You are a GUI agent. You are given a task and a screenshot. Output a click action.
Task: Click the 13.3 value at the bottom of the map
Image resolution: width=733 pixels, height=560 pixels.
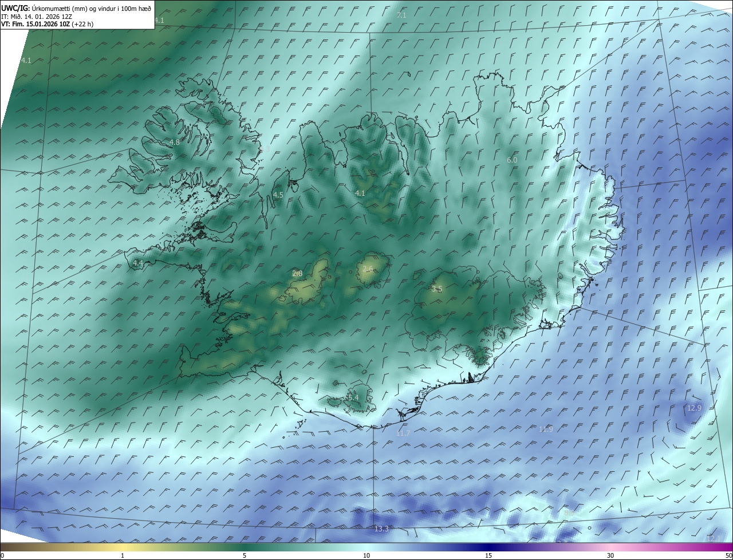pos(381,529)
